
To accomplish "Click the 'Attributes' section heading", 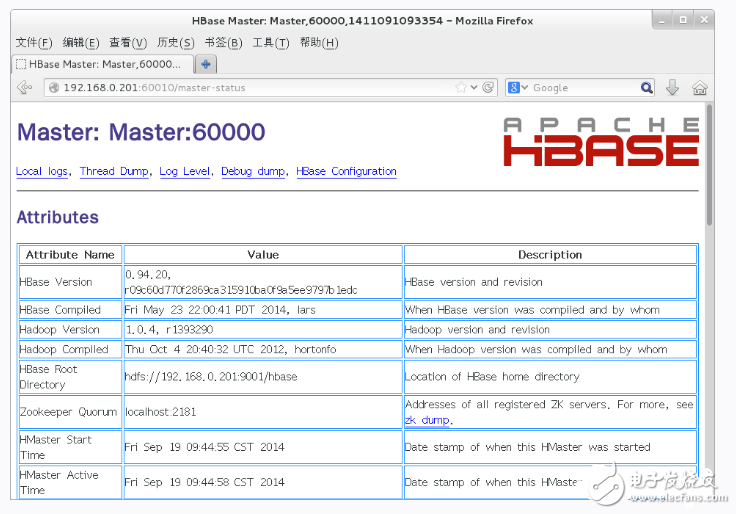I will coord(58,217).
